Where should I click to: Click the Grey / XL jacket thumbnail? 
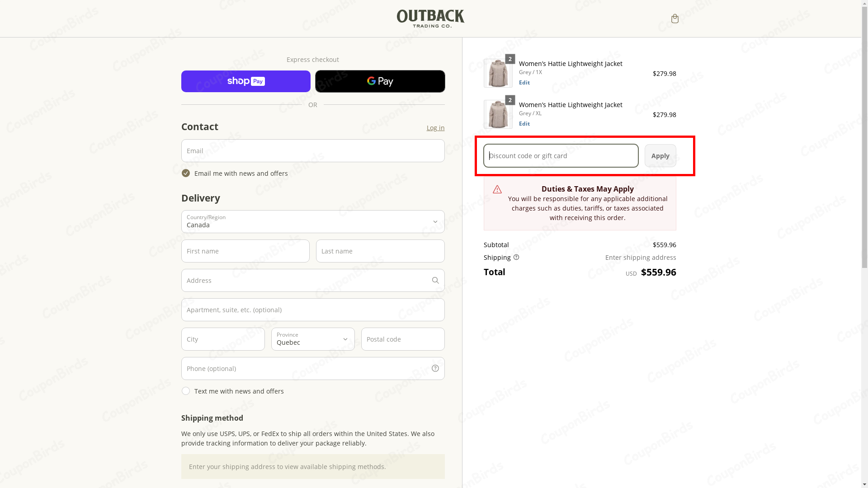498,114
